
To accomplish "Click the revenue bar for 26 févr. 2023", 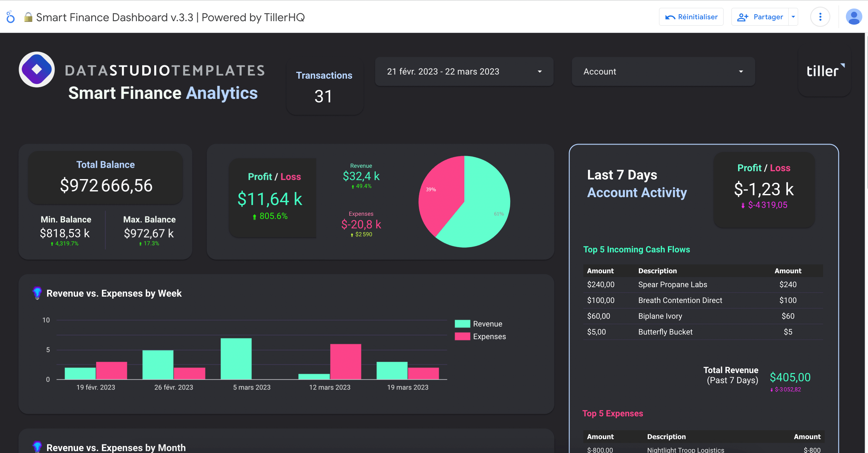I will pos(158,365).
